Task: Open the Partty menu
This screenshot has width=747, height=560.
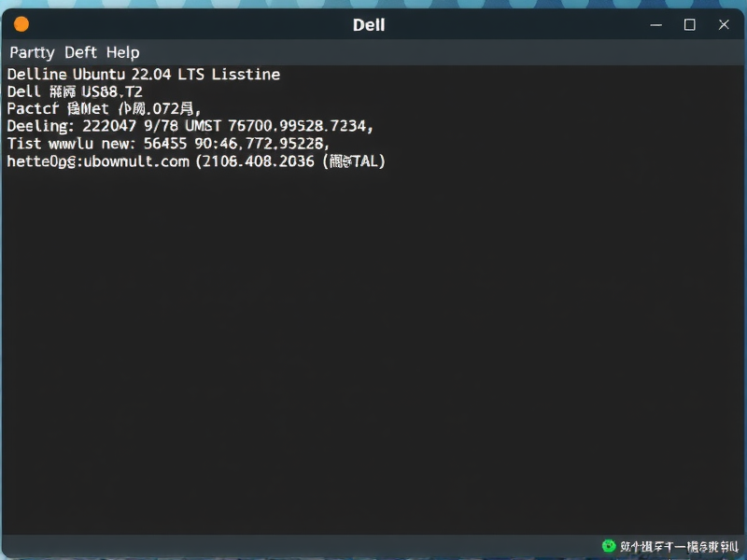Action: pyautogui.click(x=32, y=53)
